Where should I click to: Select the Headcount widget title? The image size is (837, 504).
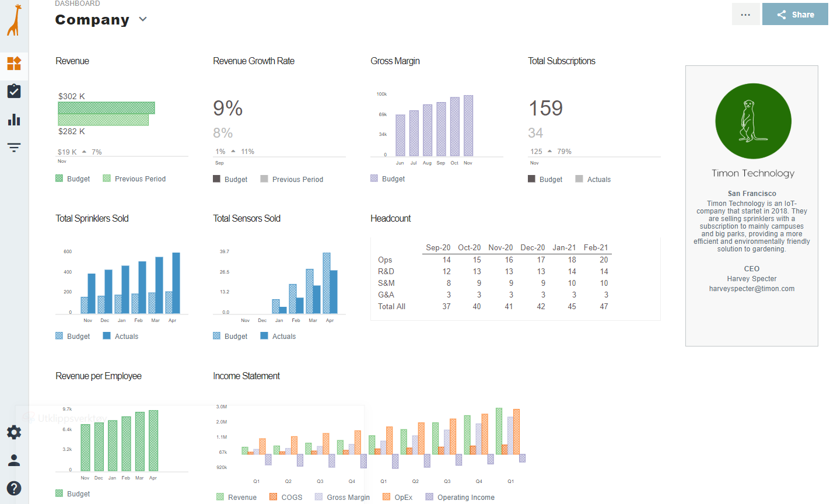[x=390, y=219]
